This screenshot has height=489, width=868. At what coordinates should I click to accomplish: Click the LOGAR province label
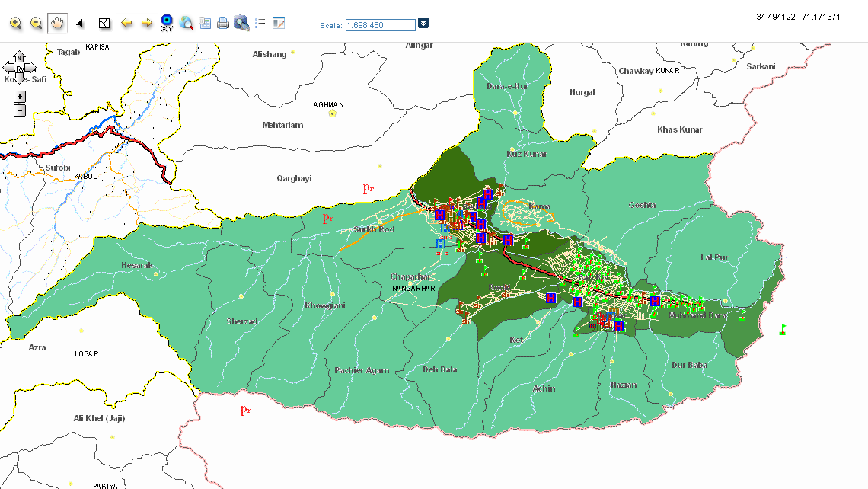click(87, 354)
